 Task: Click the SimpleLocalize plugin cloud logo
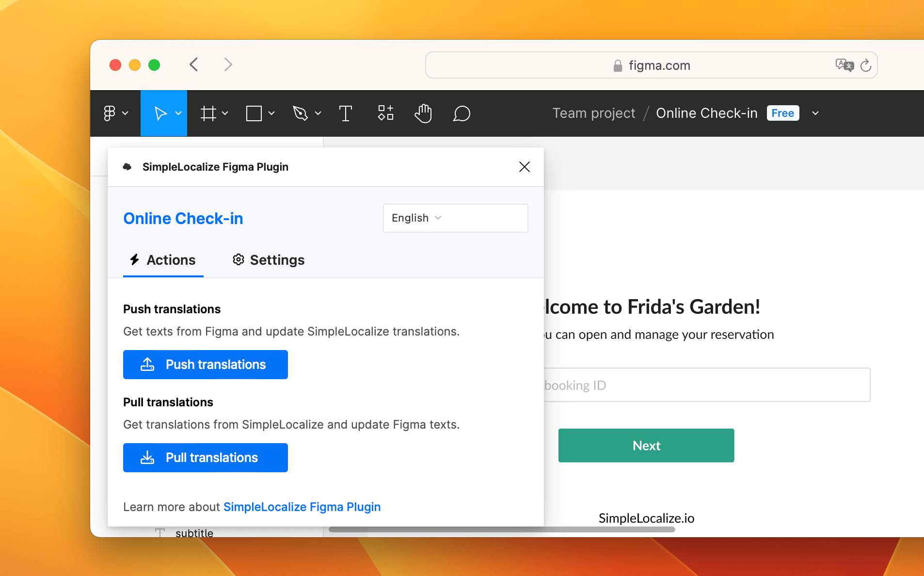pyautogui.click(x=127, y=167)
